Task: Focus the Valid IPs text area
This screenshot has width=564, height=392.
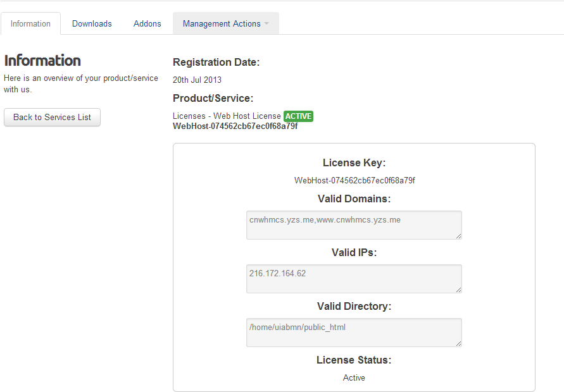Action: pyautogui.click(x=354, y=279)
